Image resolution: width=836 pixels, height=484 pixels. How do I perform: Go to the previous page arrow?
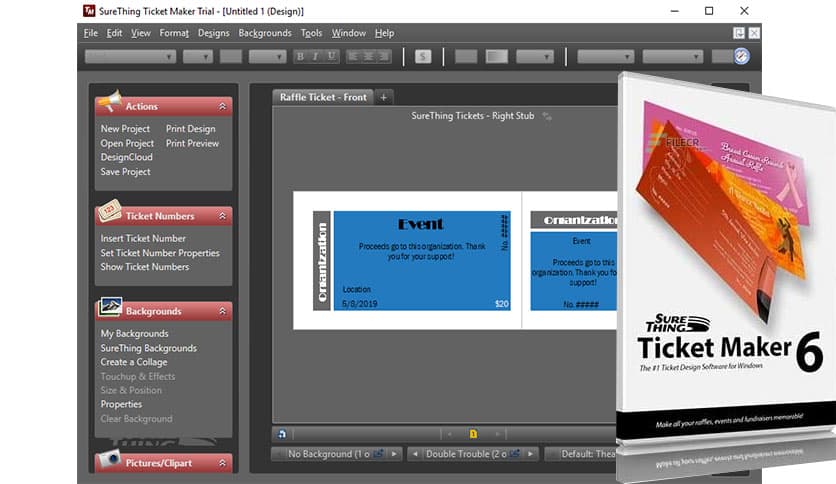click(449, 434)
